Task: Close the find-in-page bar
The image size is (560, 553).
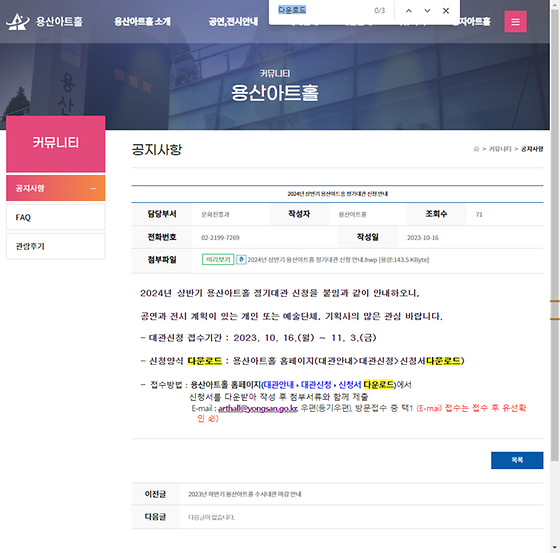Action: [x=446, y=11]
